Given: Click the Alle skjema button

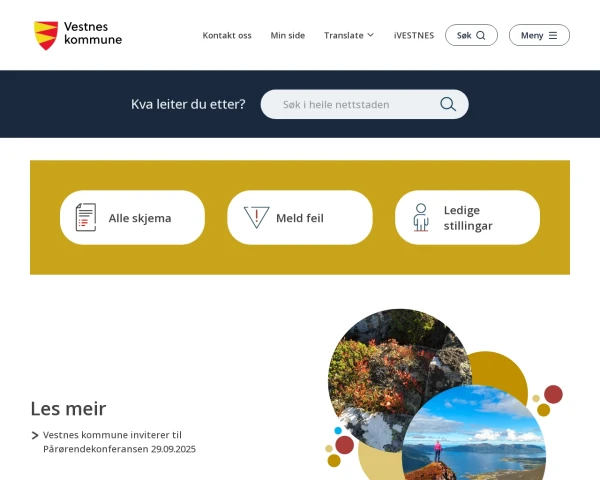Looking at the screenshot, I should click(132, 217).
